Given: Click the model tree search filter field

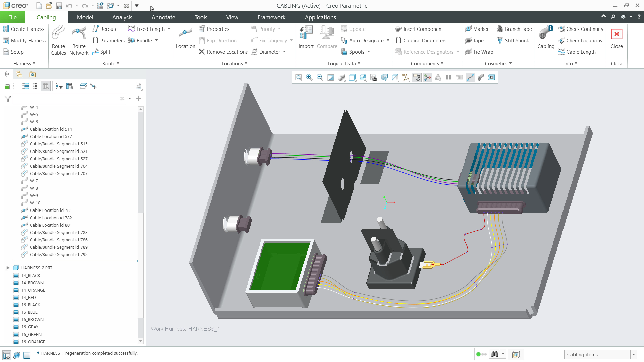Looking at the screenshot, I should tap(69, 99).
